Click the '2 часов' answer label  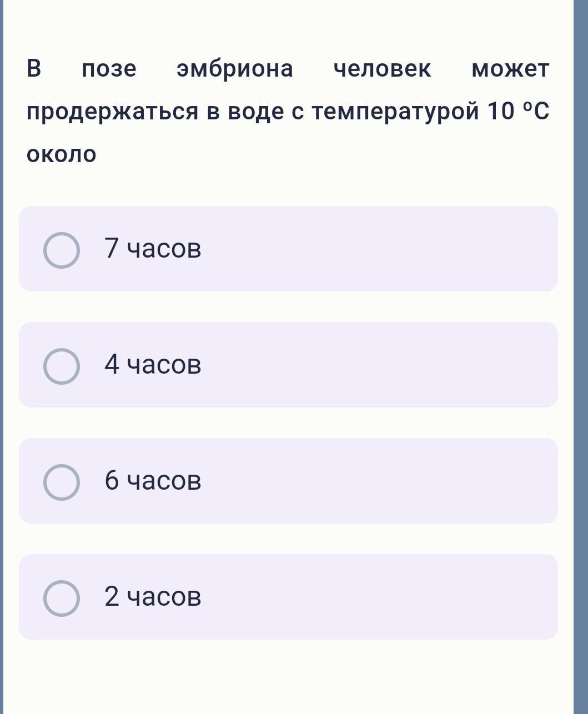[153, 596]
